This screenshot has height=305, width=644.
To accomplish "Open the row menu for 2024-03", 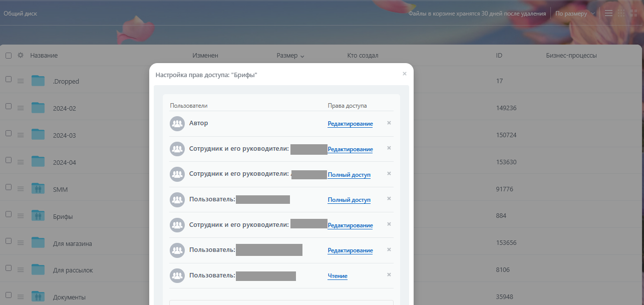I will click(21, 135).
